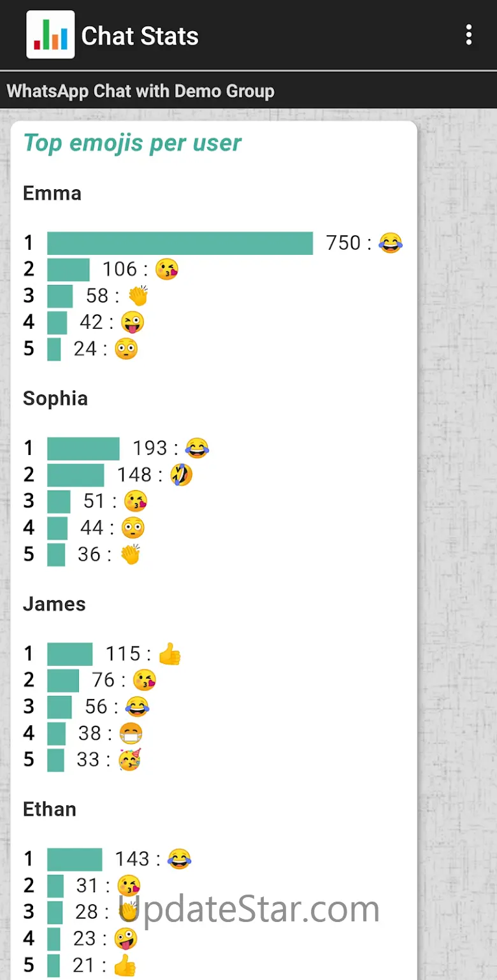This screenshot has height=980, width=497.
Task: Select Emma's flushed face emoji
Action: pos(126,349)
